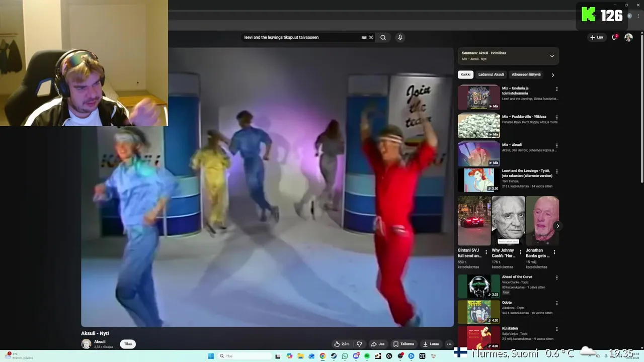The width and height of the screenshot is (644, 362).
Task: Open options for Leevi and the Leavings – Tyttö
Action: pyautogui.click(x=556, y=171)
